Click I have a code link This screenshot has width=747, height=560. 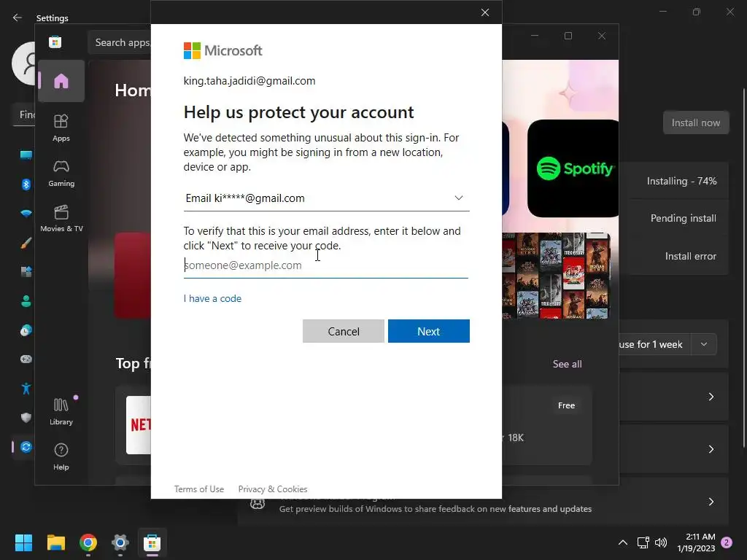[x=212, y=298]
